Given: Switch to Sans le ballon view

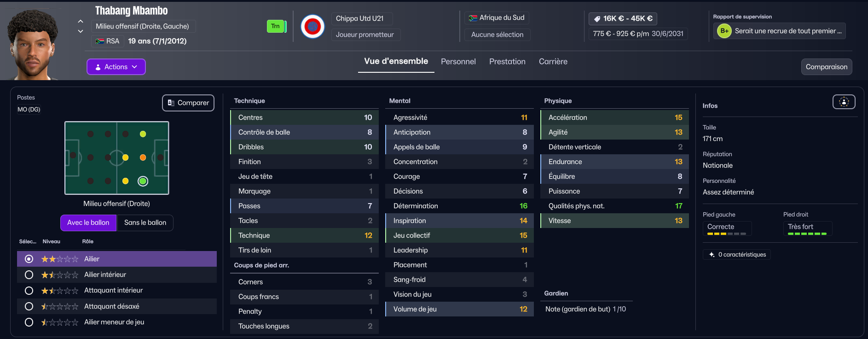Looking at the screenshot, I should tap(145, 223).
